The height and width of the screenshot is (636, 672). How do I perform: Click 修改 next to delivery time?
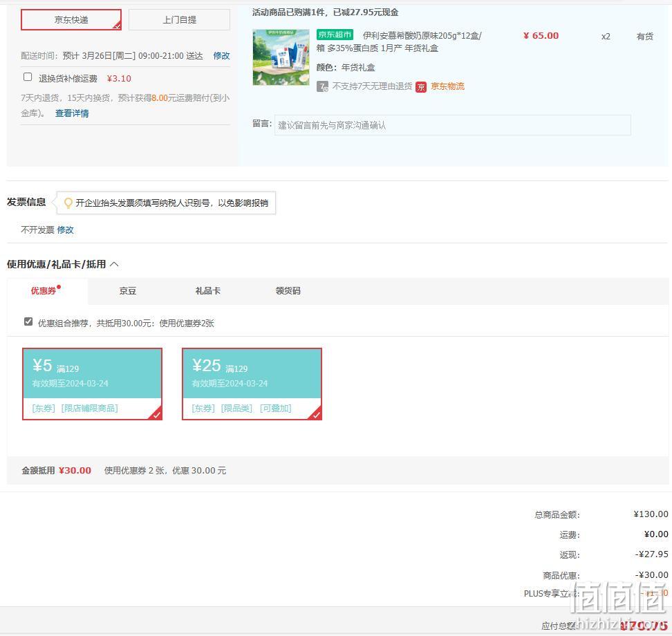click(221, 56)
